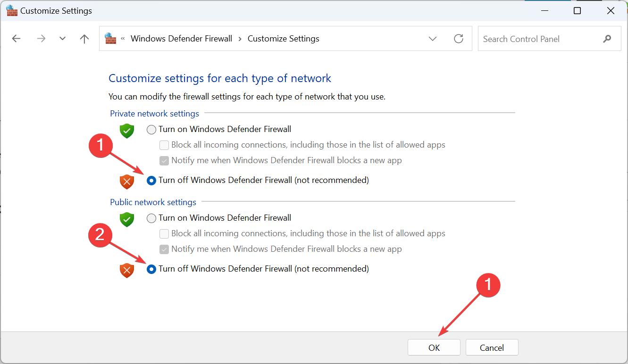Click the firewall icon in address bar
Viewport: 628px width, 364px height.
point(110,39)
